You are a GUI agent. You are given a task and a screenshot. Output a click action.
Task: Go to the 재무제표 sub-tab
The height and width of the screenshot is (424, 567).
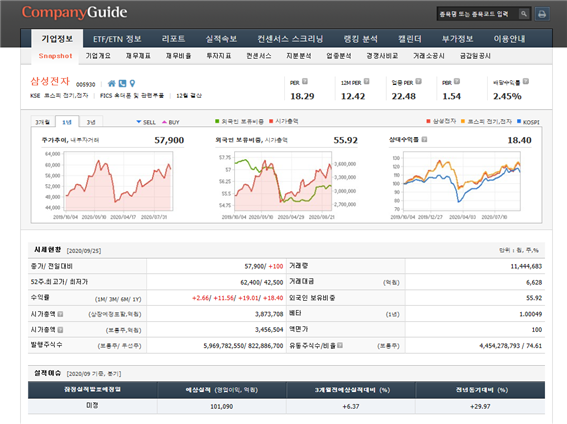tap(138, 56)
